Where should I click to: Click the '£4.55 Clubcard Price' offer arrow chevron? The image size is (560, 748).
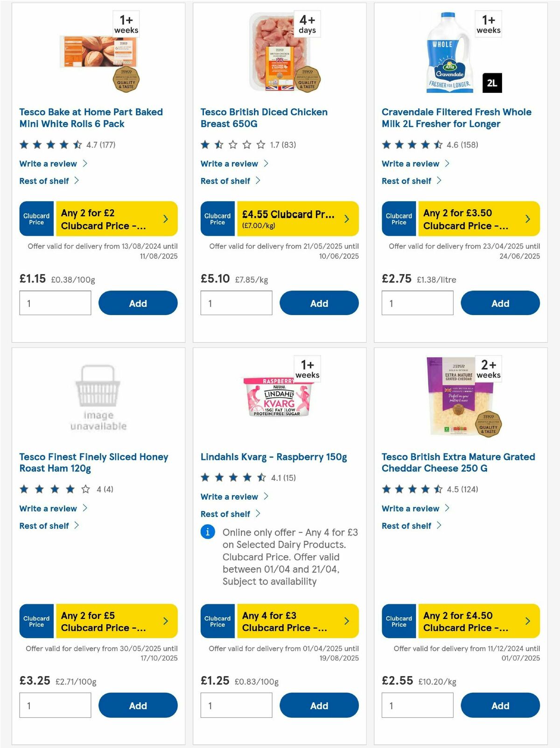pyautogui.click(x=347, y=218)
